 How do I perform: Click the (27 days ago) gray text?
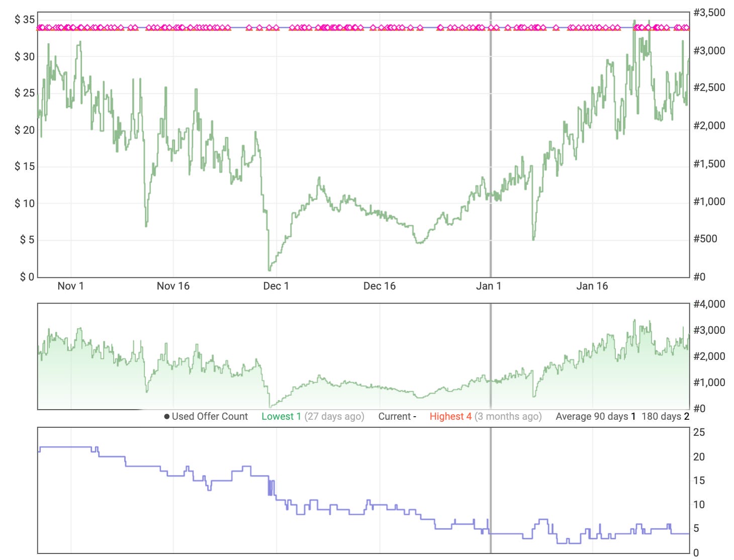(x=334, y=417)
